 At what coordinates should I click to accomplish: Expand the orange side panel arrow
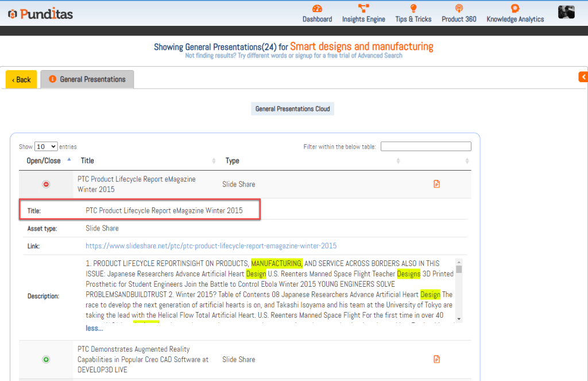[x=583, y=76]
